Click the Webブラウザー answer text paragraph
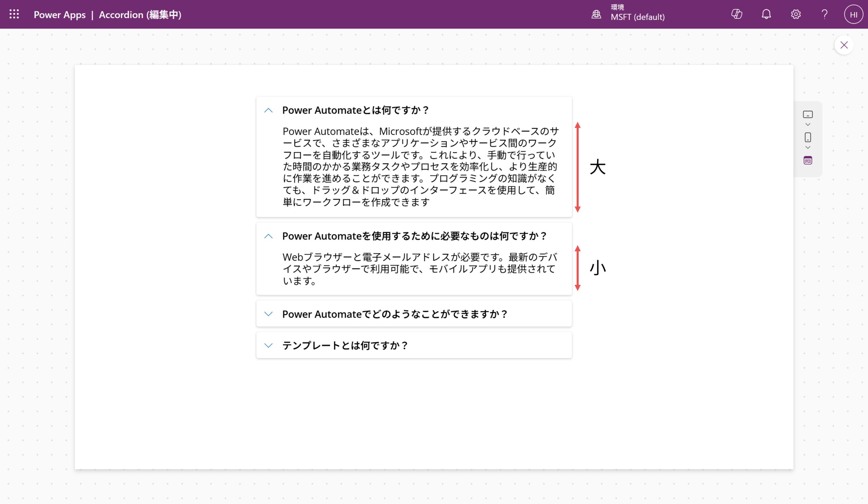 [x=419, y=269]
